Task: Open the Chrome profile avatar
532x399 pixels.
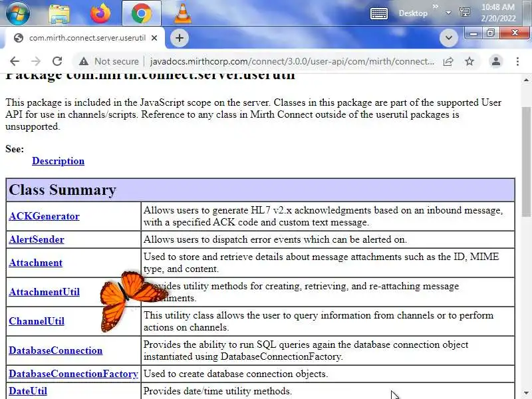Action: (495, 61)
